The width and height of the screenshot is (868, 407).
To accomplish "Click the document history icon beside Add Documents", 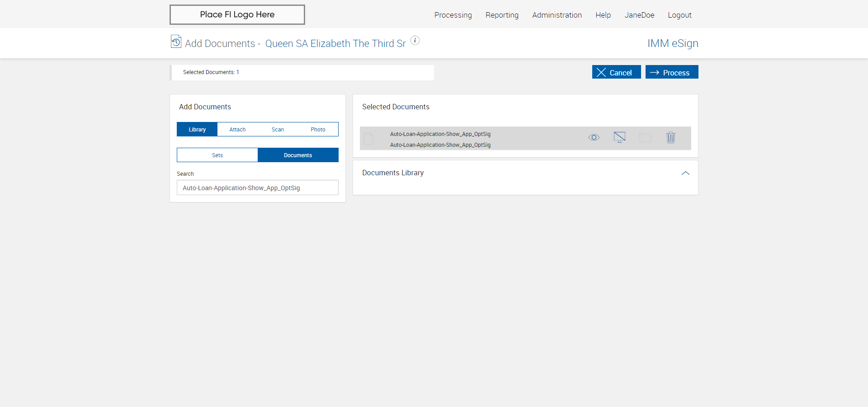I will [x=176, y=42].
